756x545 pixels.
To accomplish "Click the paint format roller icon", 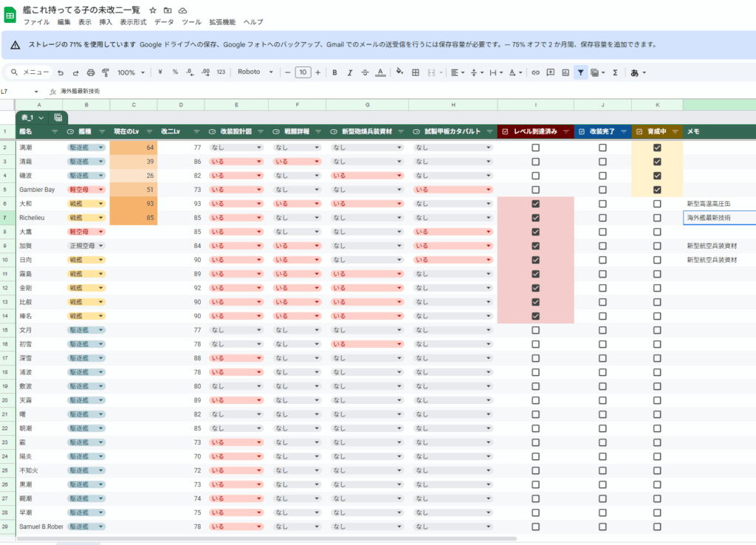I will pos(105,72).
